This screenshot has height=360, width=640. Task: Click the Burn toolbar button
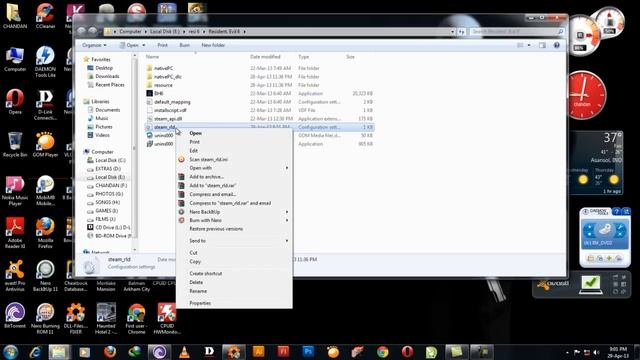click(184, 45)
